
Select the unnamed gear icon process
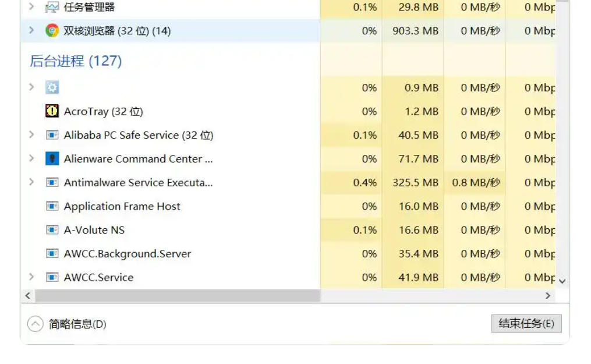[x=52, y=88]
